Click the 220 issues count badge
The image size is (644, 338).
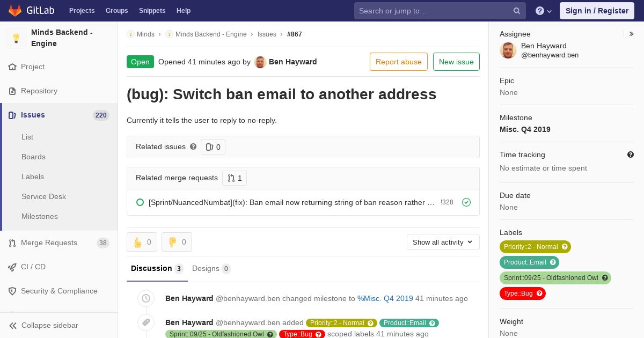pos(101,115)
